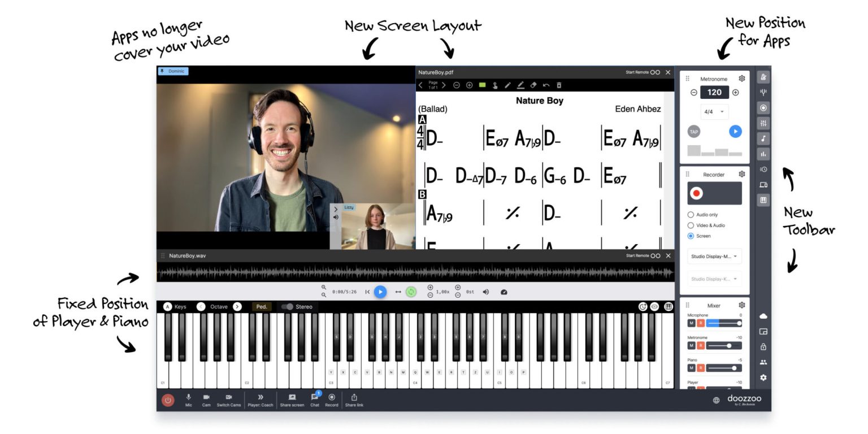
Task: Click the undo arrow in PDF toolbar
Action: pyautogui.click(x=546, y=85)
